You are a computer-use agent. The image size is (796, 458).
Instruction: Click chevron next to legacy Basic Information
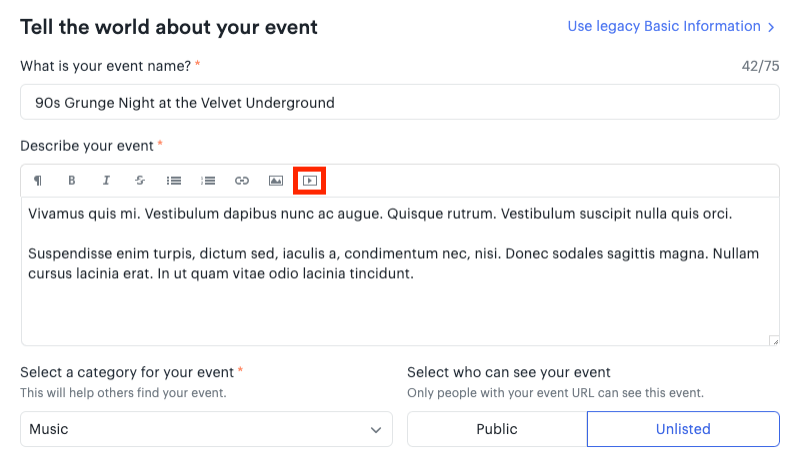point(771,27)
